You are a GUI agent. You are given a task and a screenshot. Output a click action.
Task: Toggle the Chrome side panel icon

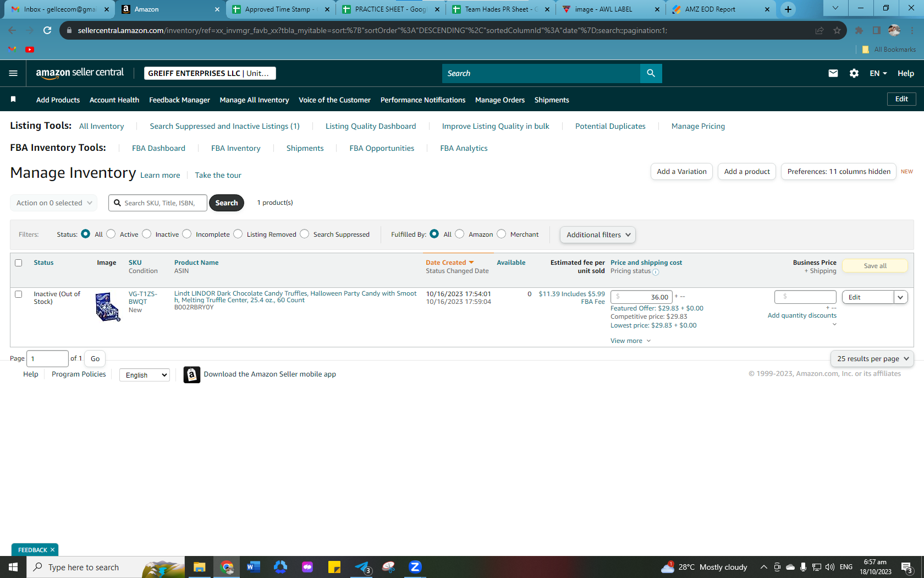click(877, 30)
